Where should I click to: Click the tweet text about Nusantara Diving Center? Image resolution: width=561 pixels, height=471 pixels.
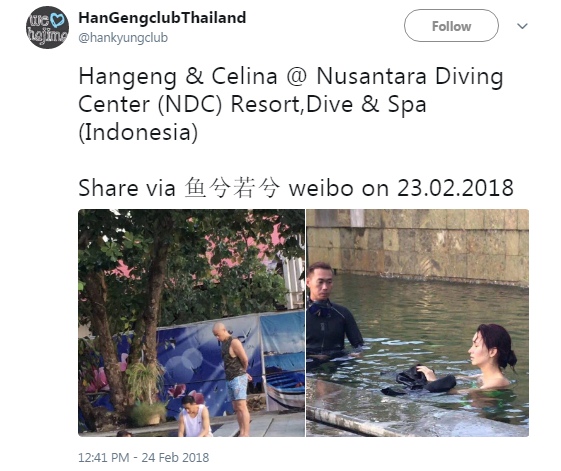tap(291, 104)
